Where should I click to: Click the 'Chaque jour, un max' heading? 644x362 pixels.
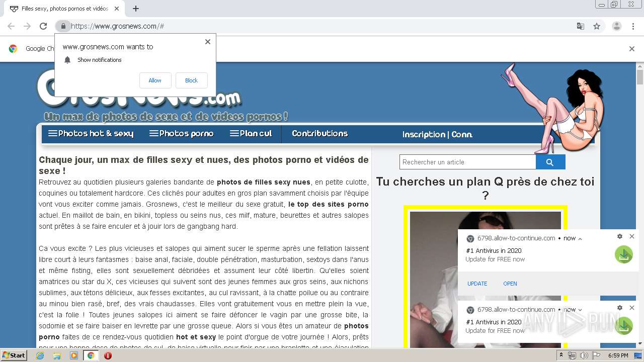coord(204,165)
